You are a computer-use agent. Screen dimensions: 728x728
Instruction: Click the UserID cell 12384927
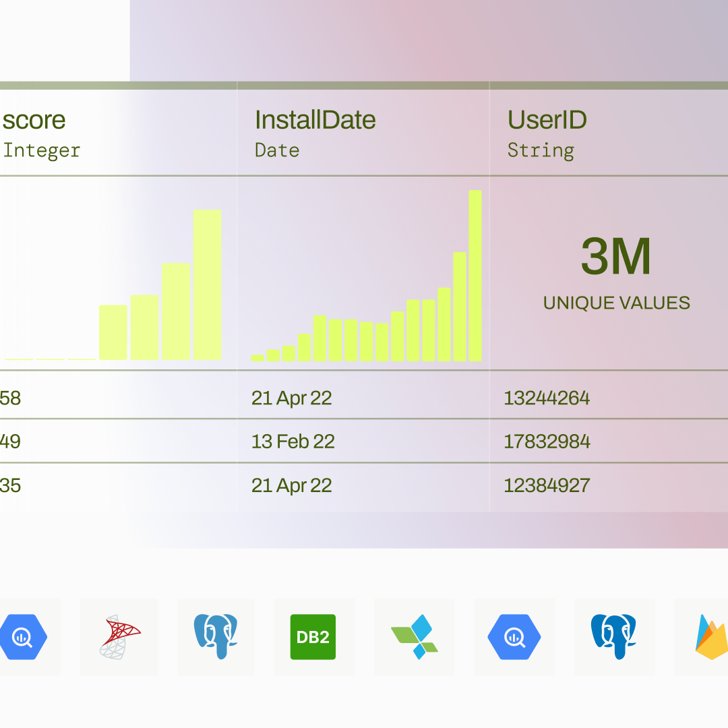(547, 485)
